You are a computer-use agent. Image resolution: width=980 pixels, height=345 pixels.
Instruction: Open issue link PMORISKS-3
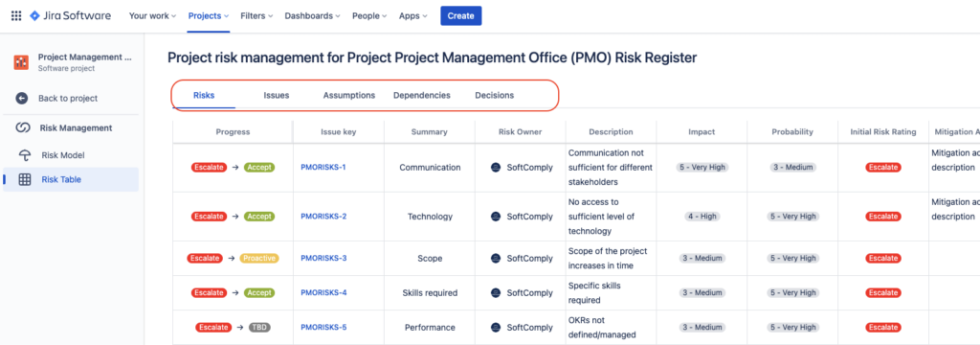[x=323, y=258]
